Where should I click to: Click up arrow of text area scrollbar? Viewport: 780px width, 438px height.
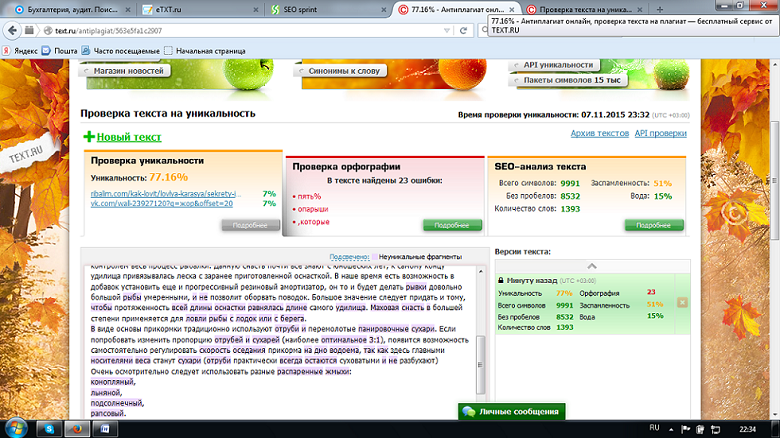click(x=481, y=272)
